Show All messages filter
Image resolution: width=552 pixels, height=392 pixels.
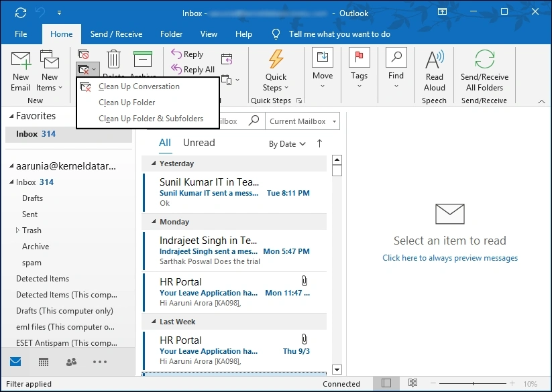click(x=165, y=143)
